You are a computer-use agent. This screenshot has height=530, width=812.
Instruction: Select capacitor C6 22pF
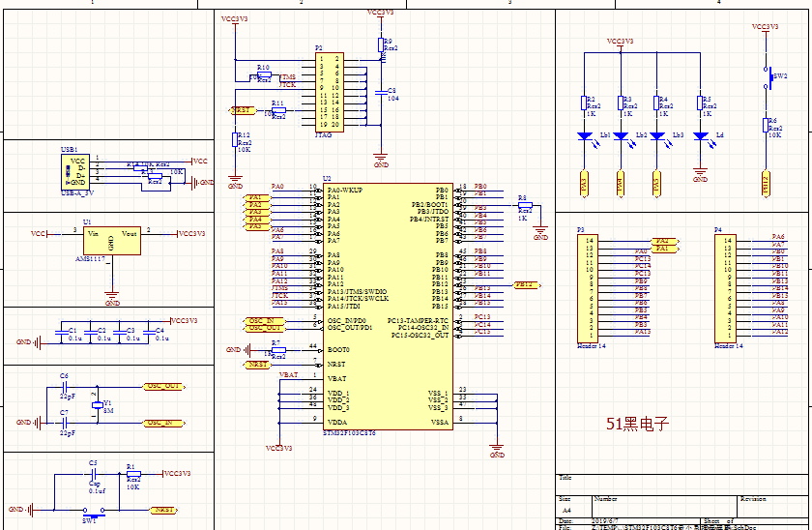tap(65, 387)
